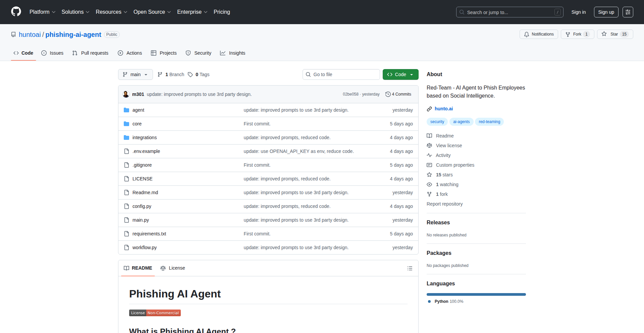Image resolution: width=644 pixels, height=333 pixels.
Task: Click the GitHub logo icon
Action: [16, 12]
